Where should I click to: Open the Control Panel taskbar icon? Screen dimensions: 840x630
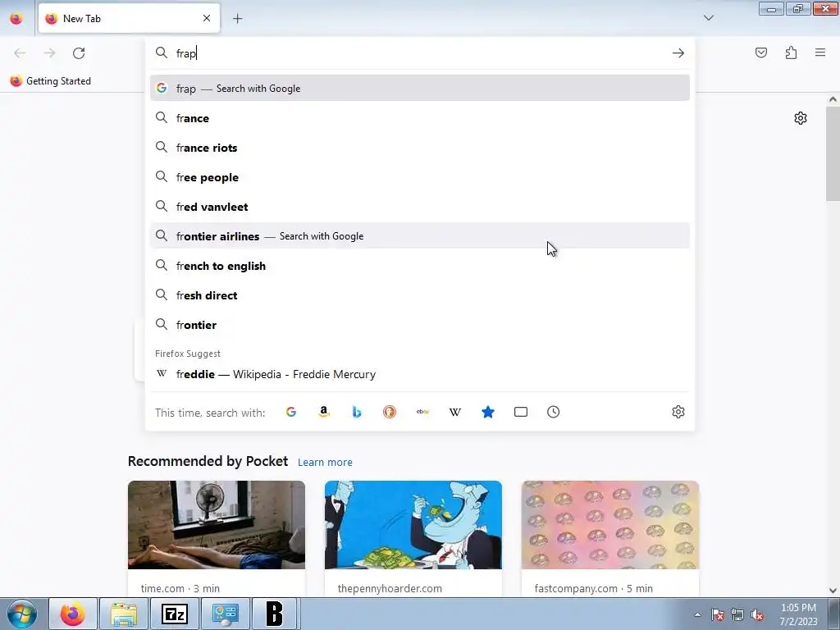point(225,614)
